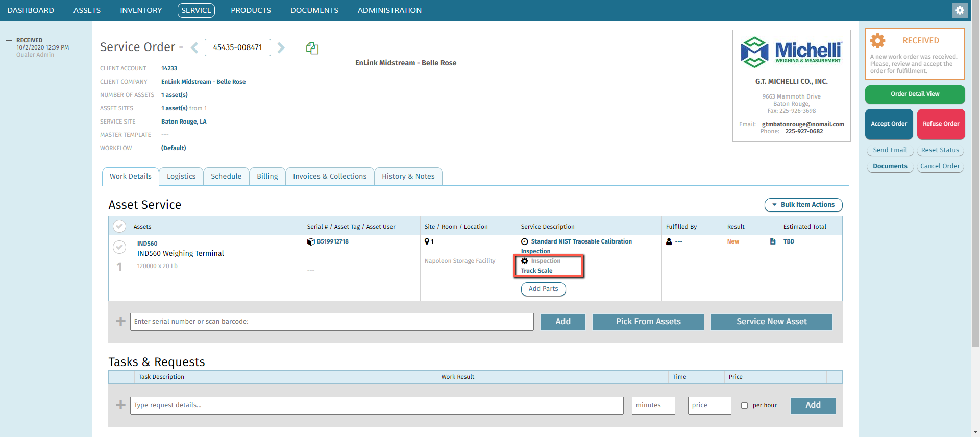980x437 pixels.
Task: Click the serial number box icon B519912718
Action: coord(311,242)
